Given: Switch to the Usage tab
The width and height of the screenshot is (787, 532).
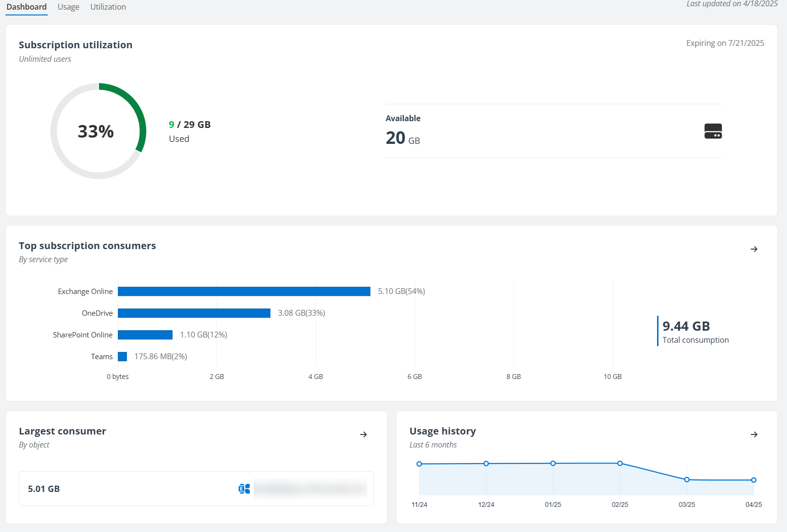Looking at the screenshot, I should point(68,7).
